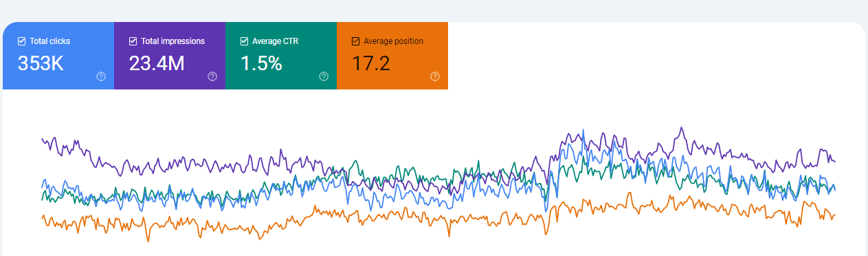868x256 pixels.
Task: Click the 1.5% average CTR value
Action: [261, 63]
